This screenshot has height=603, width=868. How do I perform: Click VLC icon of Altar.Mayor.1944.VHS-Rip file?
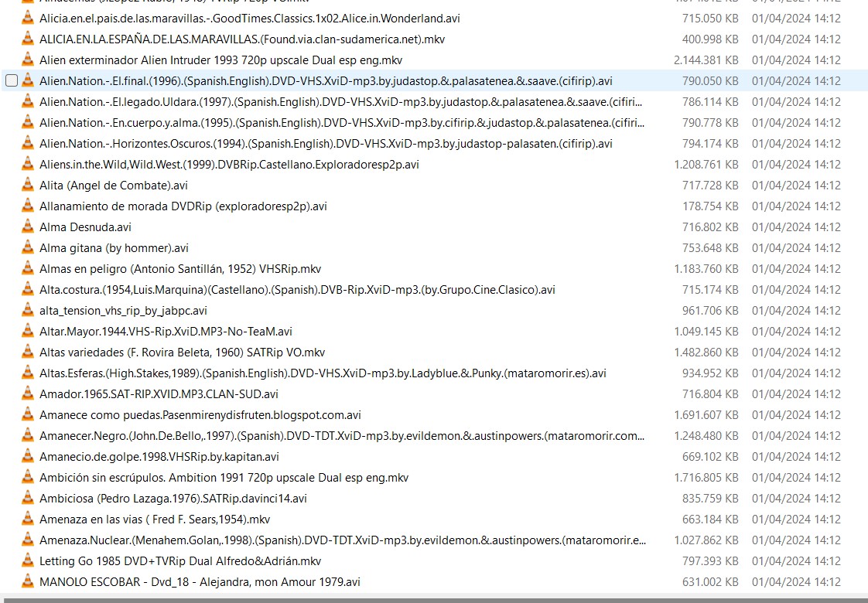point(27,332)
